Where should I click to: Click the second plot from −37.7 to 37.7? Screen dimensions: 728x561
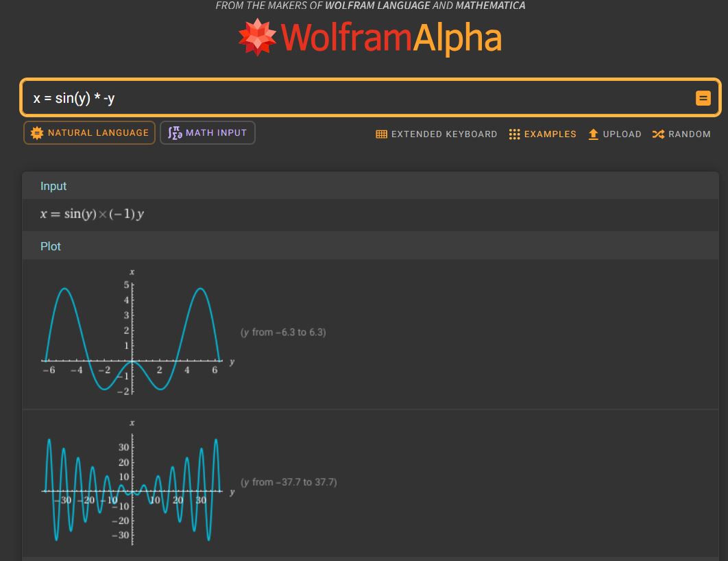click(x=137, y=483)
